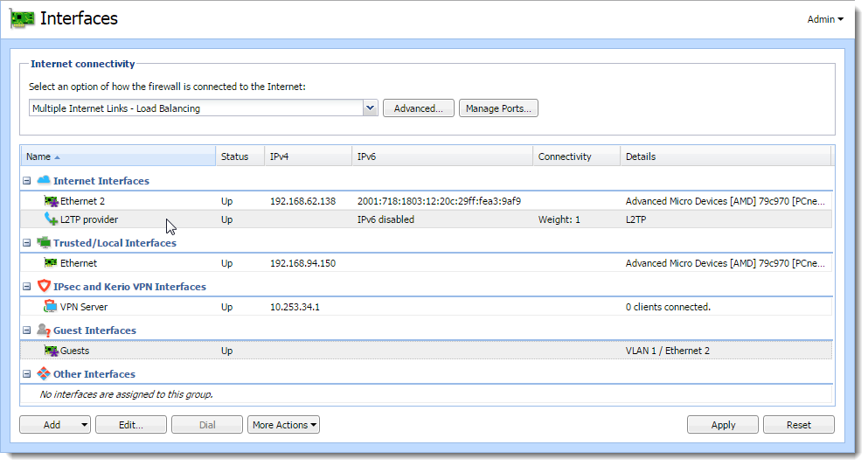Click the Ethernet 2 Advanced Micro Devices details cell
The image size is (868, 466).
(726, 201)
